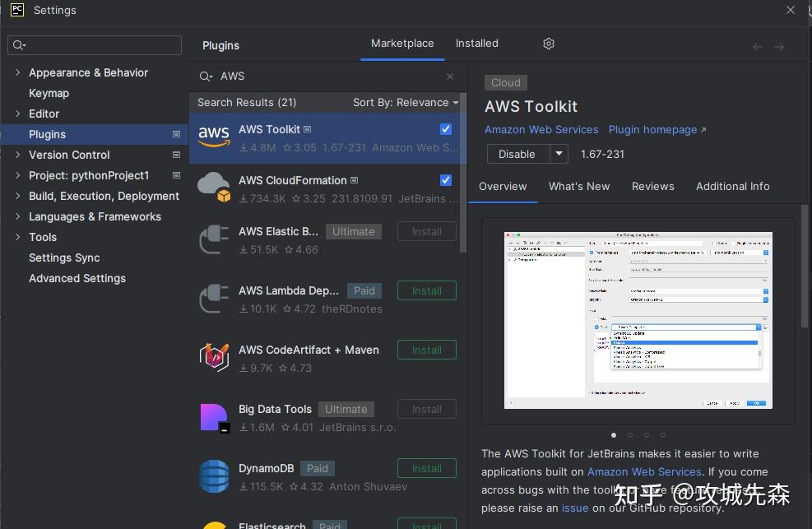Click the forward navigation arrow above the plugin details
Viewport: 812px width, 529px height.
(x=778, y=47)
